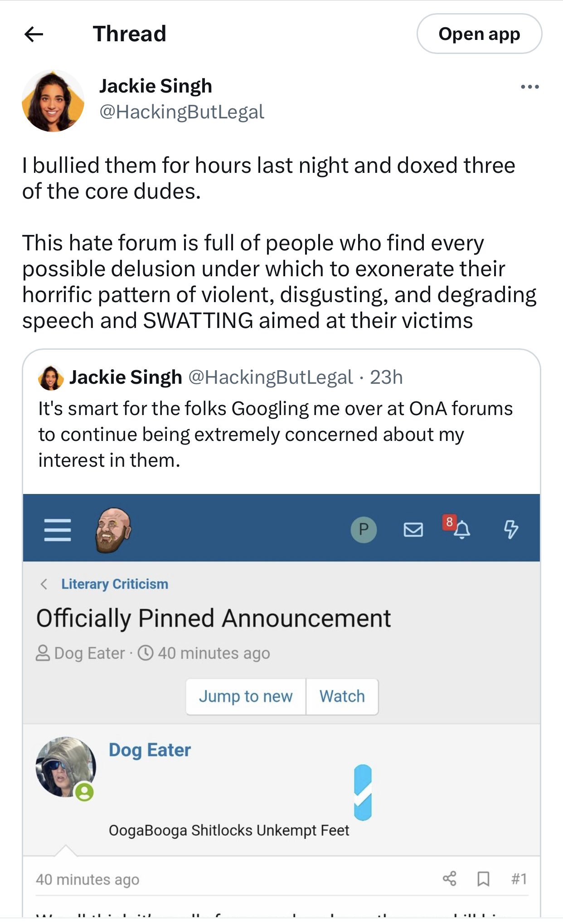View Dog Eater's hooded avatar image
The height and width of the screenshot is (924, 563).
point(65,767)
